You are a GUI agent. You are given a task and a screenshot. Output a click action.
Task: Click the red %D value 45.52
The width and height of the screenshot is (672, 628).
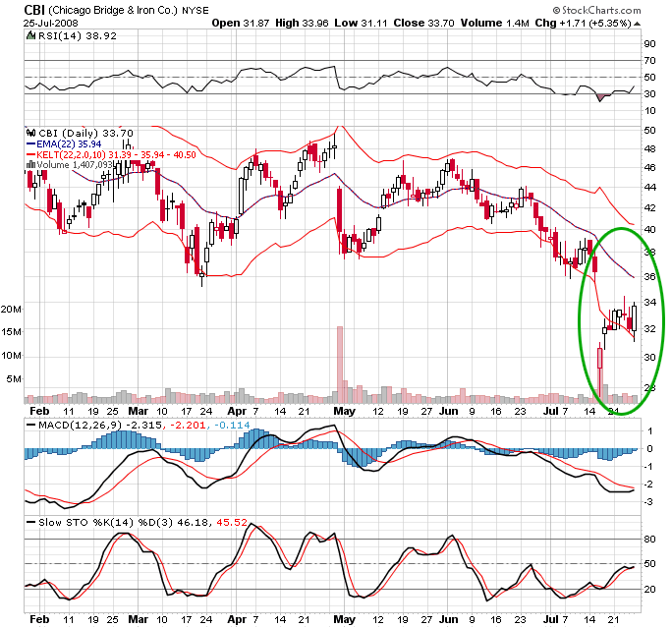click(232, 522)
